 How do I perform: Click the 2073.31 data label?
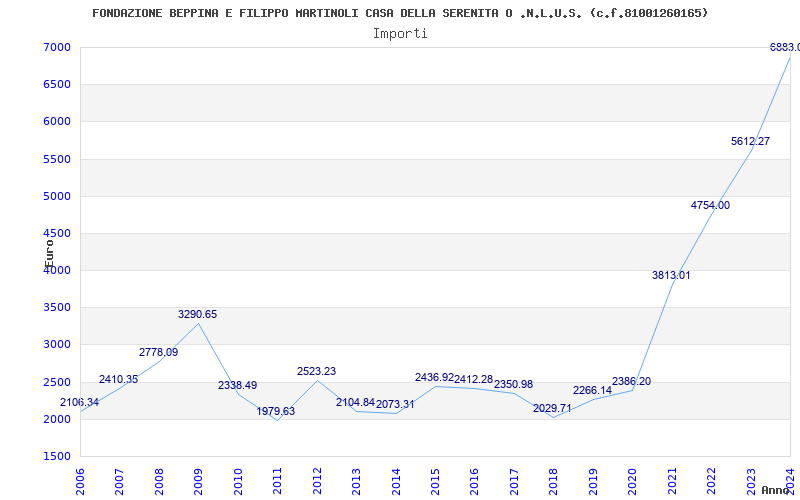click(395, 404)
